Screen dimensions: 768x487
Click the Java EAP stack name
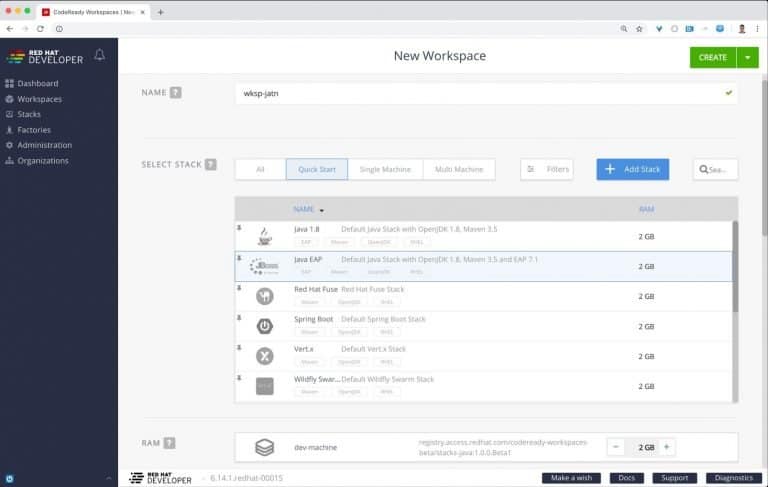pos(308,259)
